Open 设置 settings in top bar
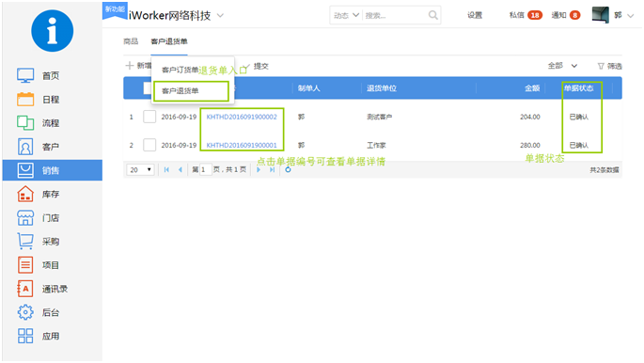Viewport: 644px width, 363px height. click(x=475, y=15)
